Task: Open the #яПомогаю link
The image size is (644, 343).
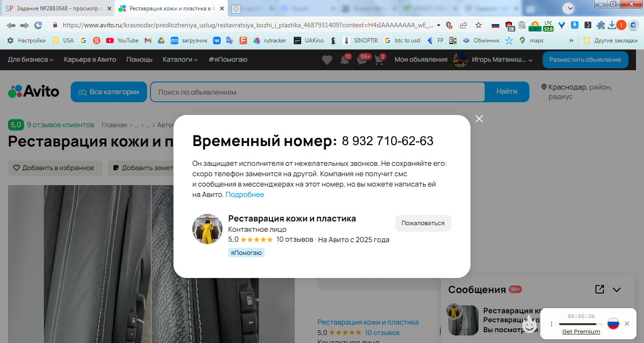Action: pos(228,59)
